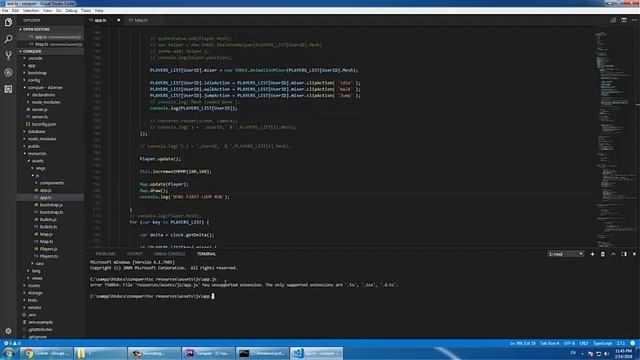Close the unsaved app.ts editor tab dot
This screenshot has height=360, width=640.
[x=118, y=20]
